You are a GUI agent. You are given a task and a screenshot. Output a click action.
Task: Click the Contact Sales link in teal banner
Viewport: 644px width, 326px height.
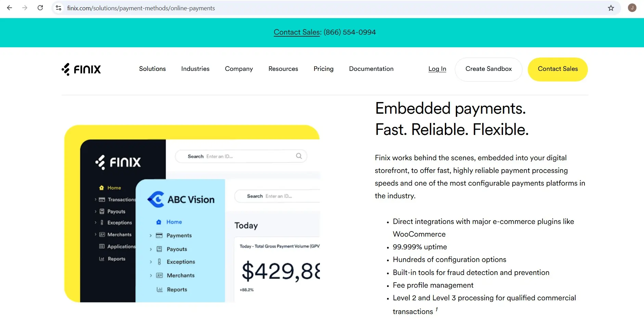coord(297,32)
